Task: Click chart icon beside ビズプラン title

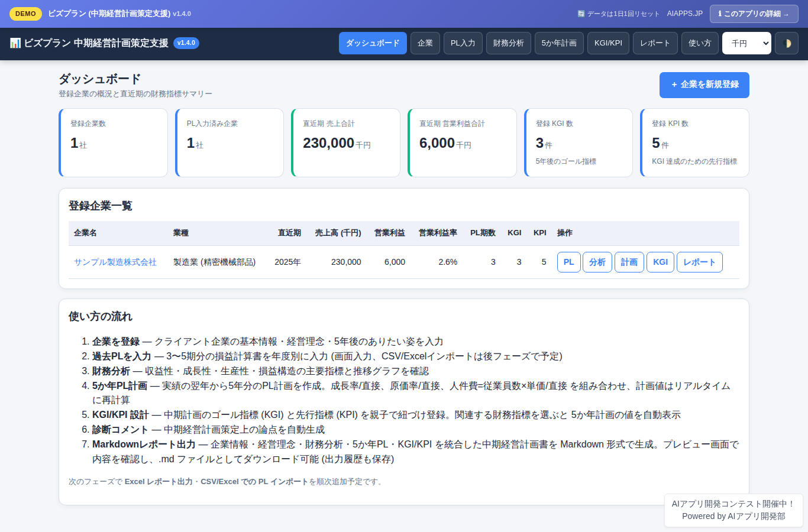Action: (15, 43)
